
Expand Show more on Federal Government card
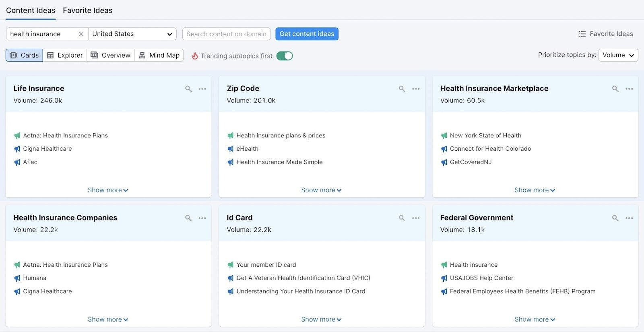click(x=535, y=320)
